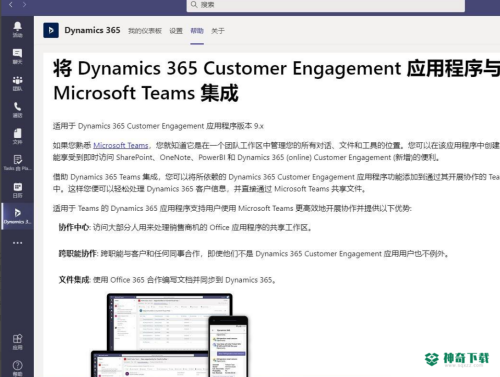Click the 文件集成 bold label

74,280
